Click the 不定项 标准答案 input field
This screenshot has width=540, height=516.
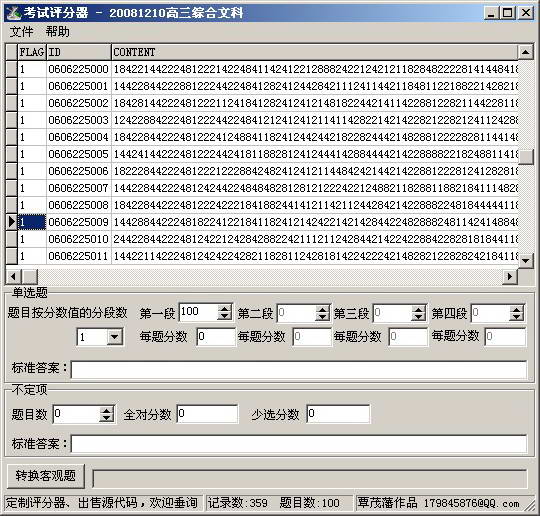(x=299, y=443)
